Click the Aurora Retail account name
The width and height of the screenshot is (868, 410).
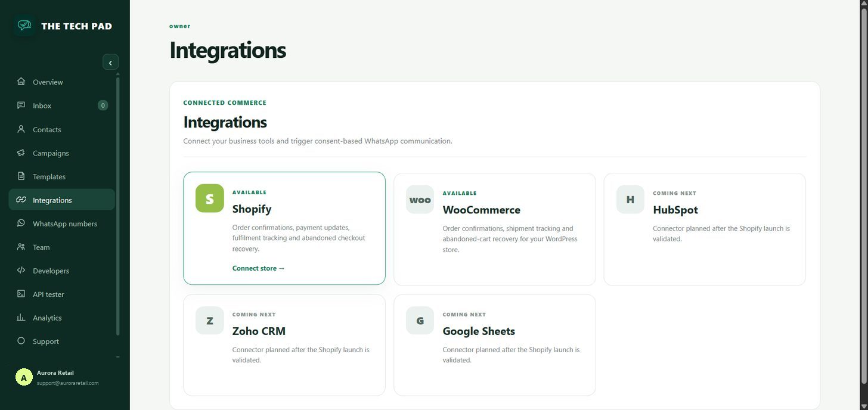point(55,373)
